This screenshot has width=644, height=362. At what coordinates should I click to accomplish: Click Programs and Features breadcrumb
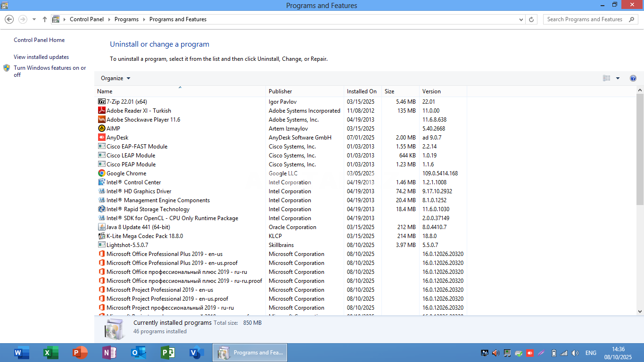point(178,19)
